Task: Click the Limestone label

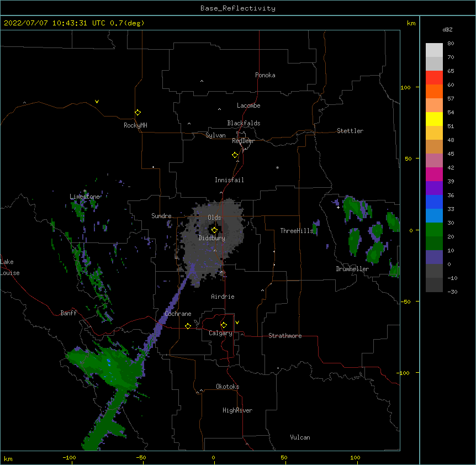Action: 84,197
